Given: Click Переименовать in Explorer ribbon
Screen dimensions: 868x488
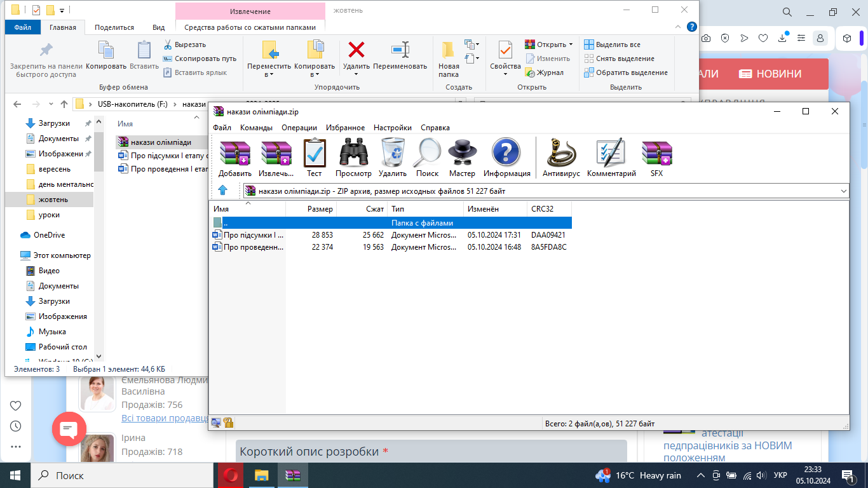Looking at the screenshot, I should coord(400,55).
